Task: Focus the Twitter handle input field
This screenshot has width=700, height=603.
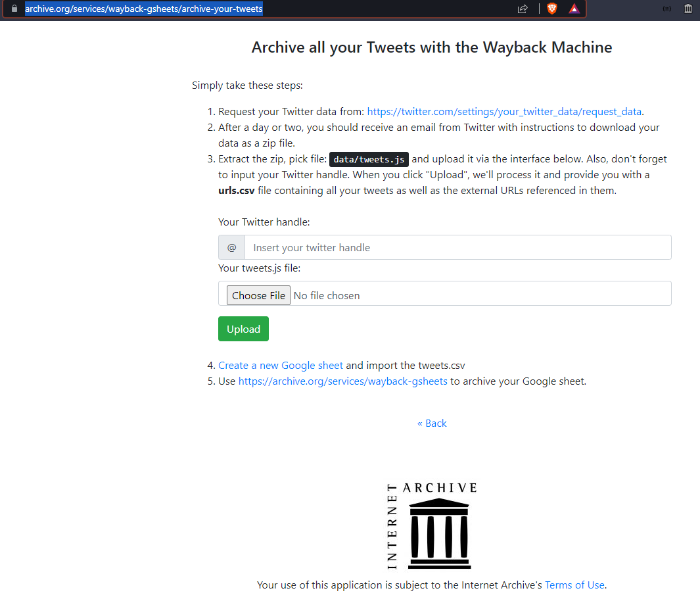Action: [457, 247]
